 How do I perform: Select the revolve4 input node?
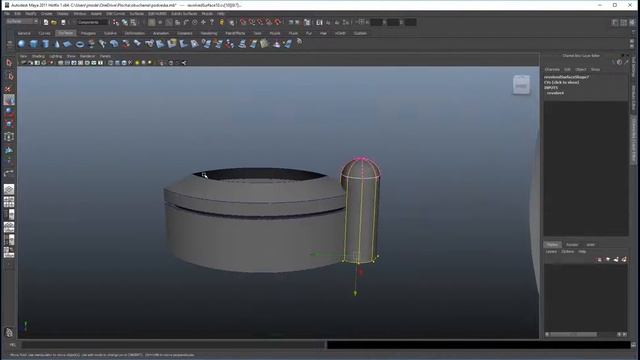[555, 93]
